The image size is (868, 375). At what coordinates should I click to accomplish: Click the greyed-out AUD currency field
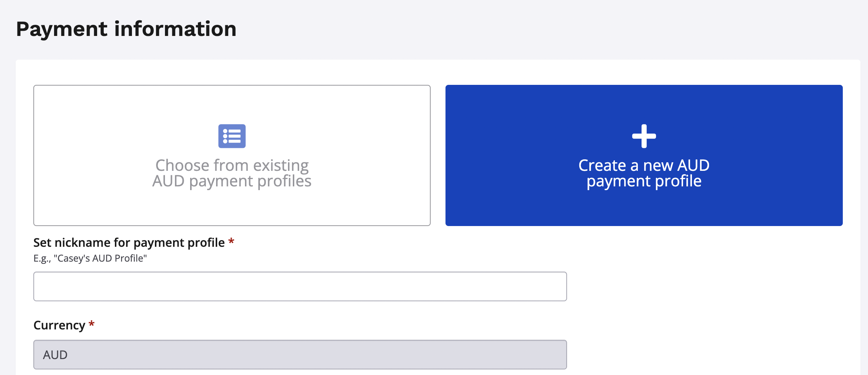300,355
